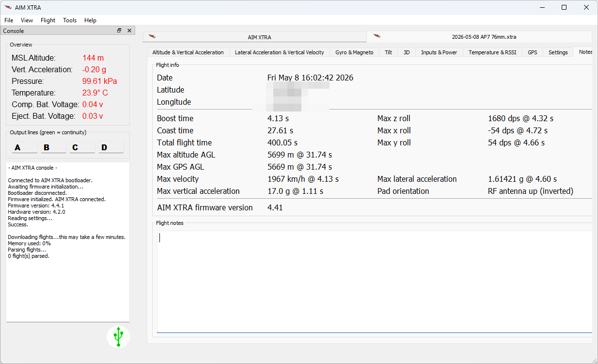Click the Max x roll value -54 dps
This screenshot has height=364, width=598.
(518, 130)
